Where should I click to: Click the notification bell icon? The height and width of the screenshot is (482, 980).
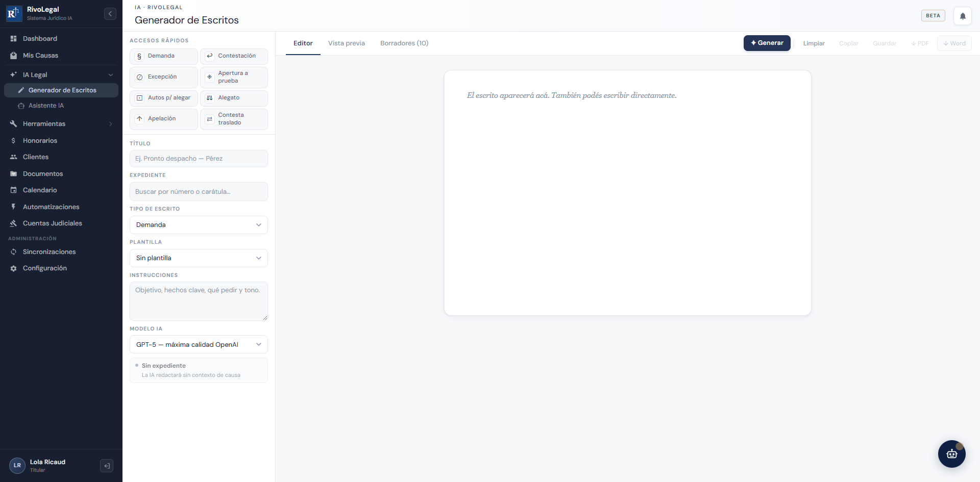tap(963, 16)
